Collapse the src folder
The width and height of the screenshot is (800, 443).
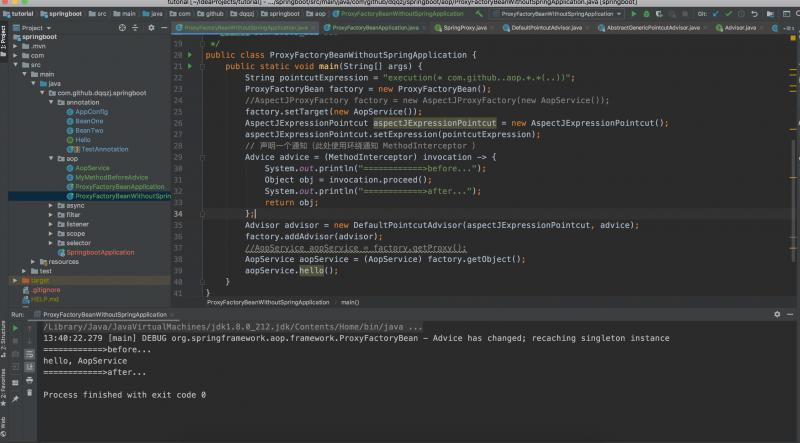[x=15, y=65]
